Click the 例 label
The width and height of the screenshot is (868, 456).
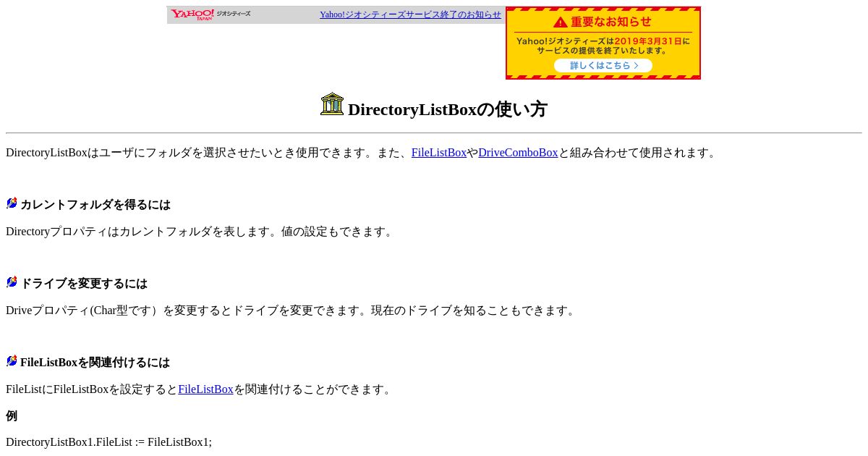pos(12,416)
